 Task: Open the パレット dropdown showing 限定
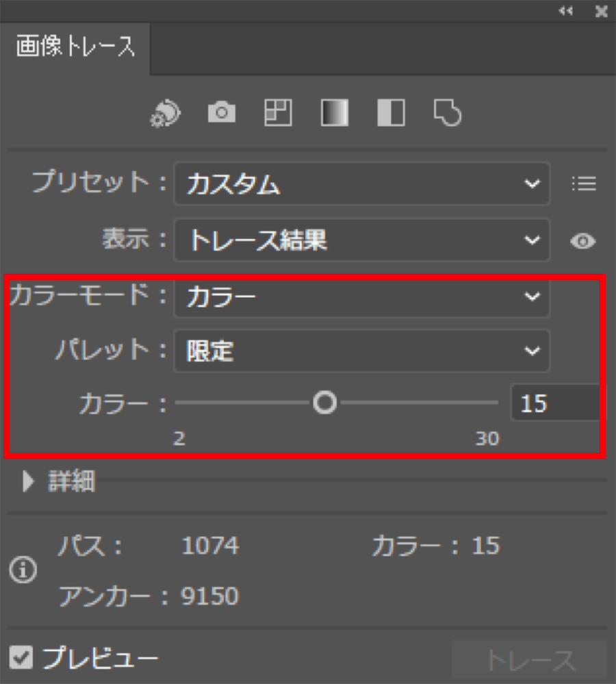(362, 351)
